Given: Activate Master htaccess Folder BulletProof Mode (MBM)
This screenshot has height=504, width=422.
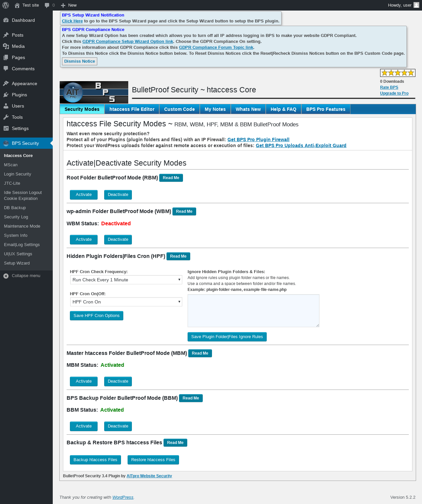Looking at the screenshot, I should (x=84, y=381).
